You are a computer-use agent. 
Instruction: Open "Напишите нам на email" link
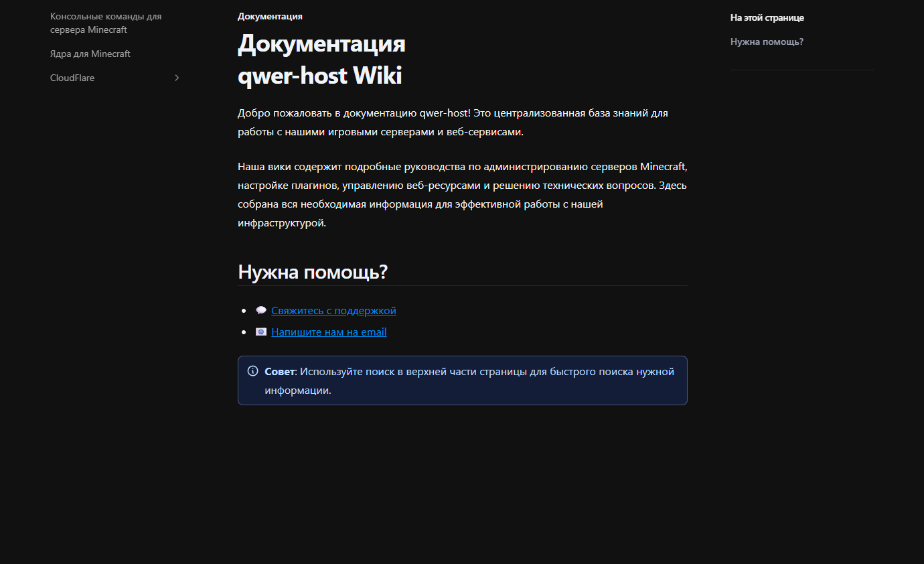(329, 332)
